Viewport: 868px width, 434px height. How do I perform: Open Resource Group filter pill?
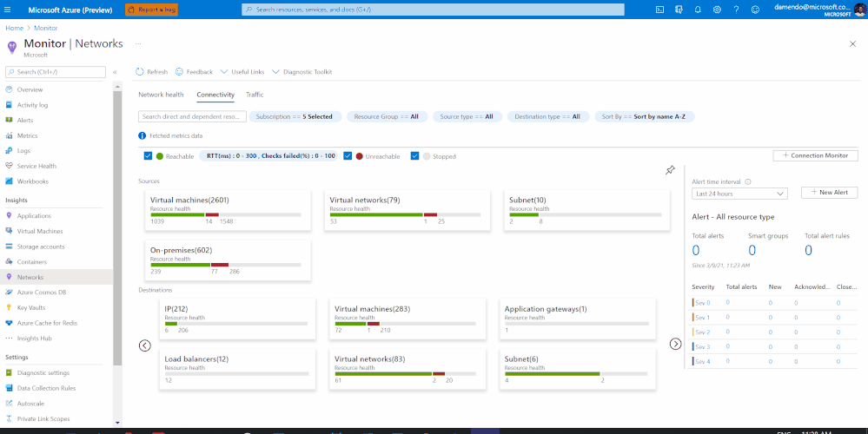(387, 116)
